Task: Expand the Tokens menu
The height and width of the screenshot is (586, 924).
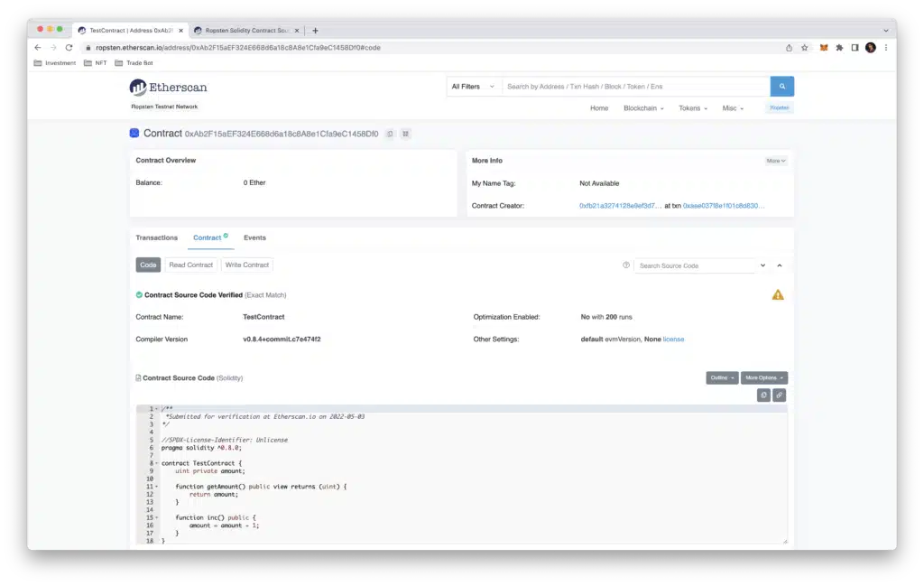Action: (693, 108)
